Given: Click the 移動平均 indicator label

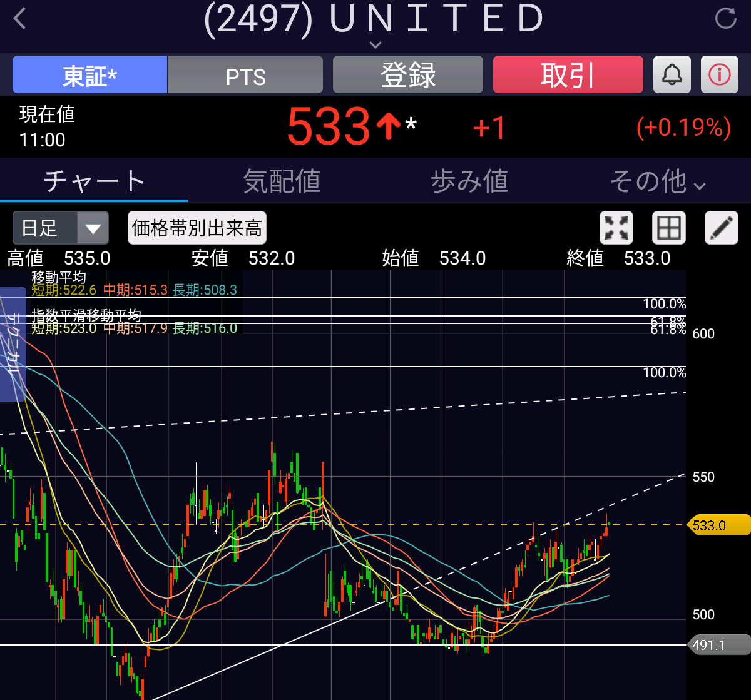Looking at the screenshot, I should [x=59, y=277].
